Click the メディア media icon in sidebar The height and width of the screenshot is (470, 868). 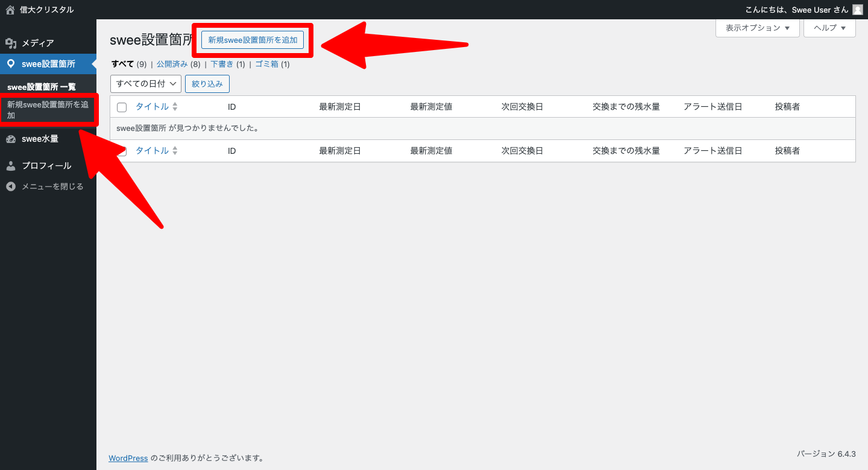point(11,43)
